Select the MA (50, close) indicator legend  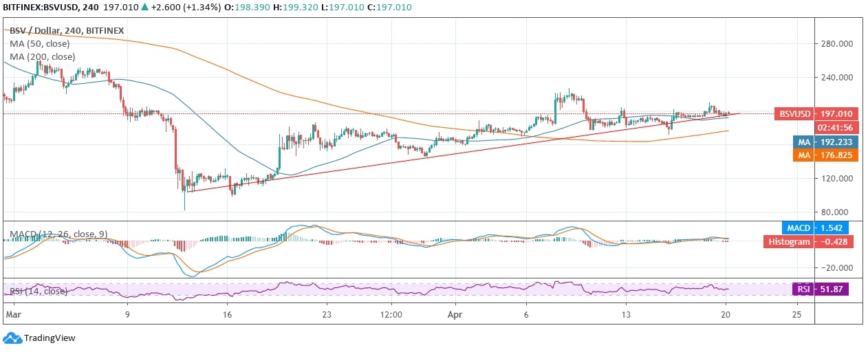click(x=39, y=43)
